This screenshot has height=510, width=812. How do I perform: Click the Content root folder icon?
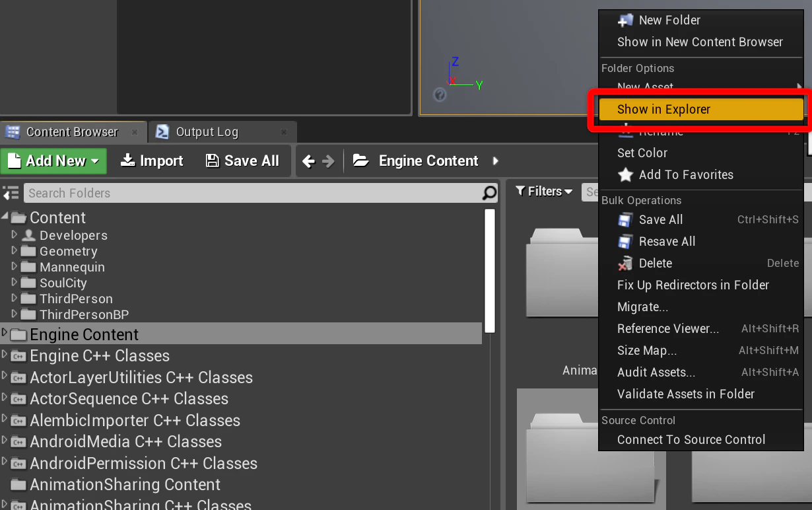[18, 217]
